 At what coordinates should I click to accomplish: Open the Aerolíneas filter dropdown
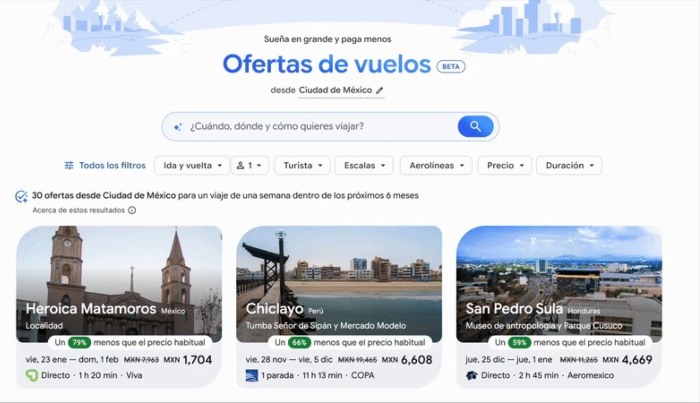(435, 165)
